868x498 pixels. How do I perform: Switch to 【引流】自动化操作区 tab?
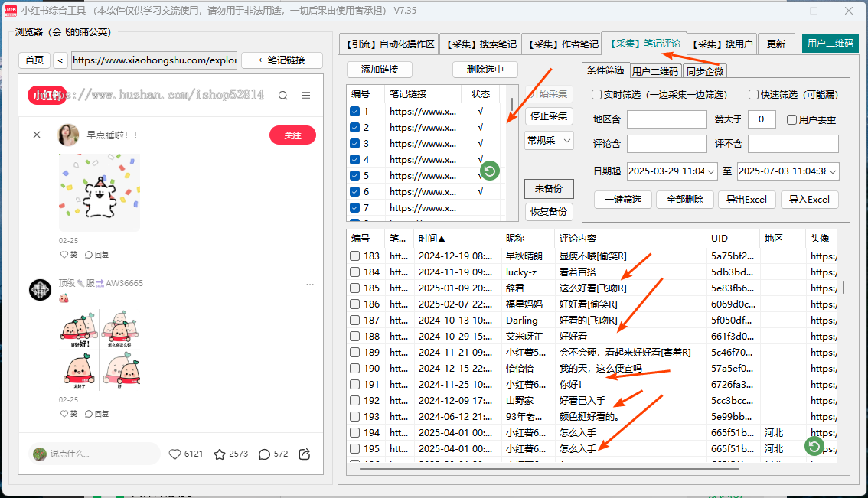pos(390,44)
